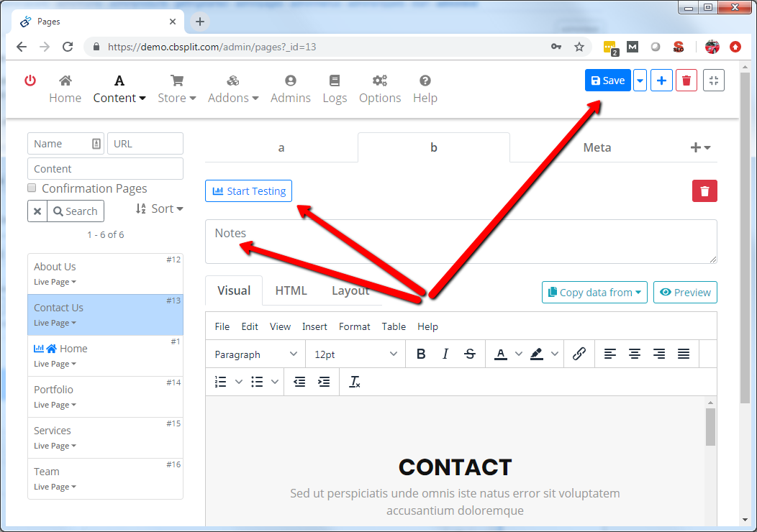Open the Meta tab
This screenshot has height=532, width=757.
point(597,147)
